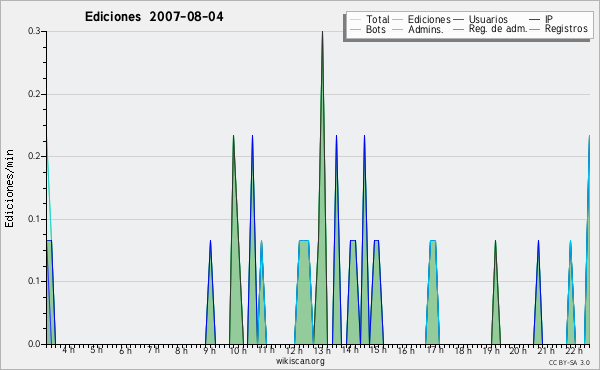Click the 17 h axis label
Screen dimensions: 600x370
point(435,350)
